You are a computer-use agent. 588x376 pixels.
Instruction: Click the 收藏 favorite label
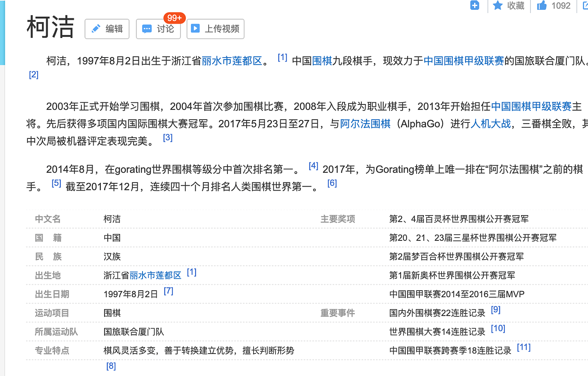tap(516, 6)
